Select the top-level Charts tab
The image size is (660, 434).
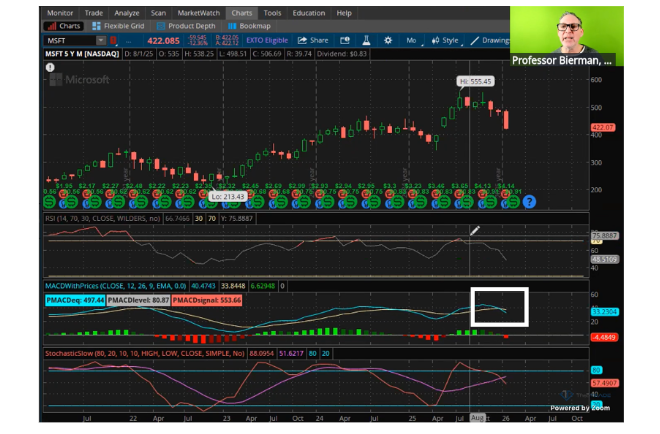click(x=242, y=13)
